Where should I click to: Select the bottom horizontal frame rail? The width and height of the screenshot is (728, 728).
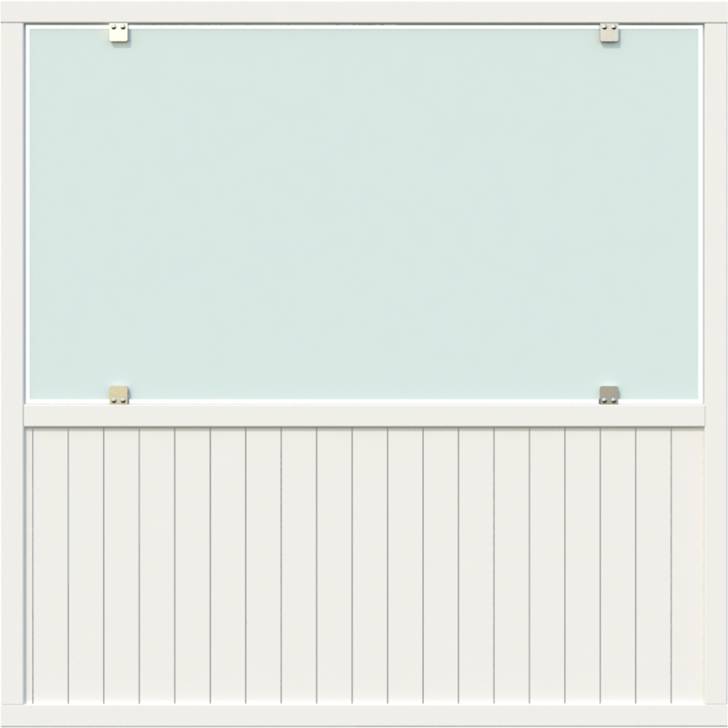tap(363, 716)
